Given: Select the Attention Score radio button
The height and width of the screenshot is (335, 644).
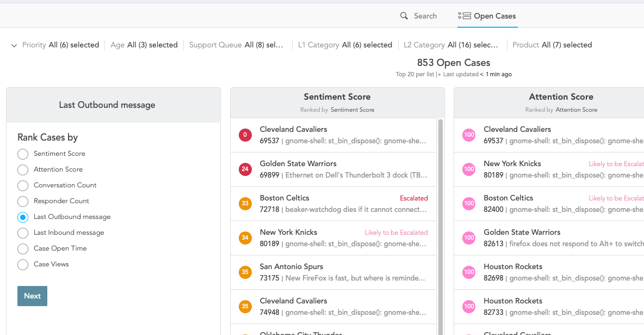Looking at the screenshot, I should [x=23, y=169].
